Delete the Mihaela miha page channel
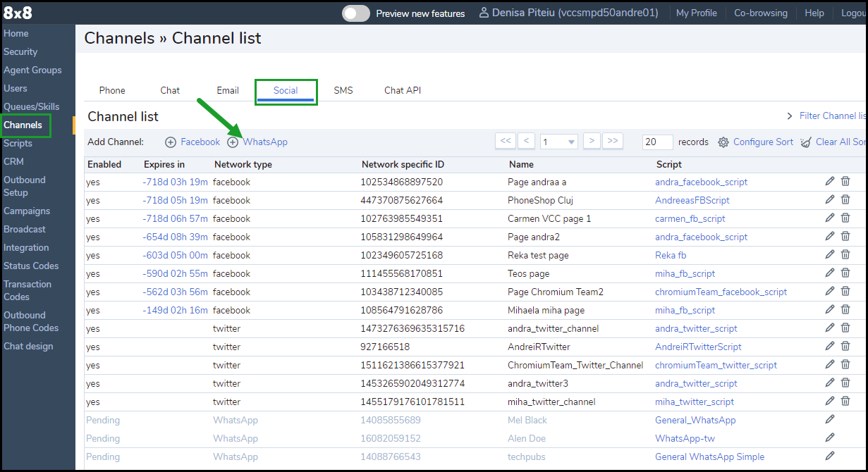The height and width of the screenshot is (472, 868). (845, 309)
